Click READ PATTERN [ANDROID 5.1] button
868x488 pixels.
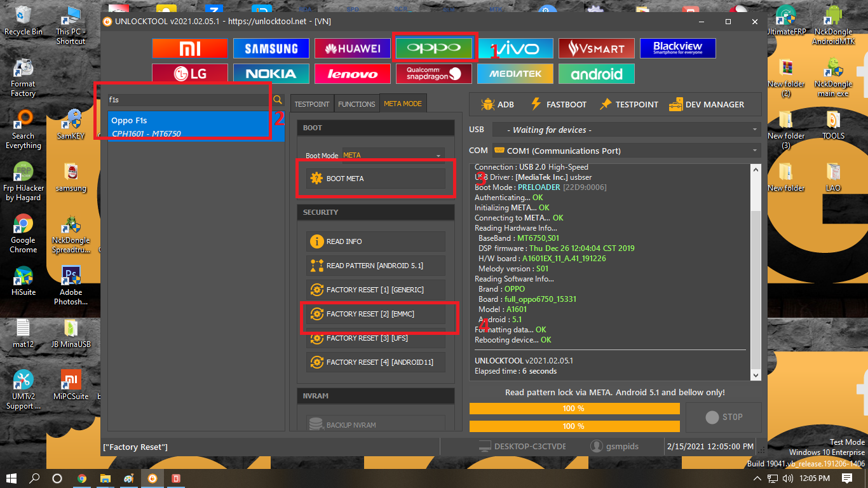tap(376, 266)
